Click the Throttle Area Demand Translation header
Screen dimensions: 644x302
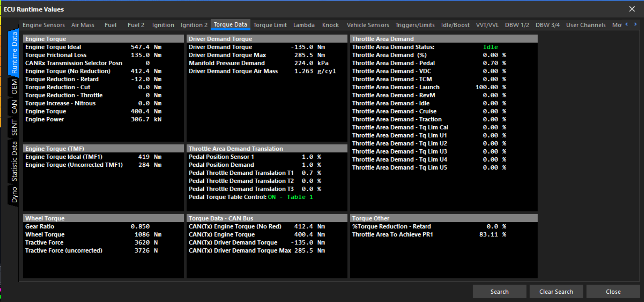267,149
